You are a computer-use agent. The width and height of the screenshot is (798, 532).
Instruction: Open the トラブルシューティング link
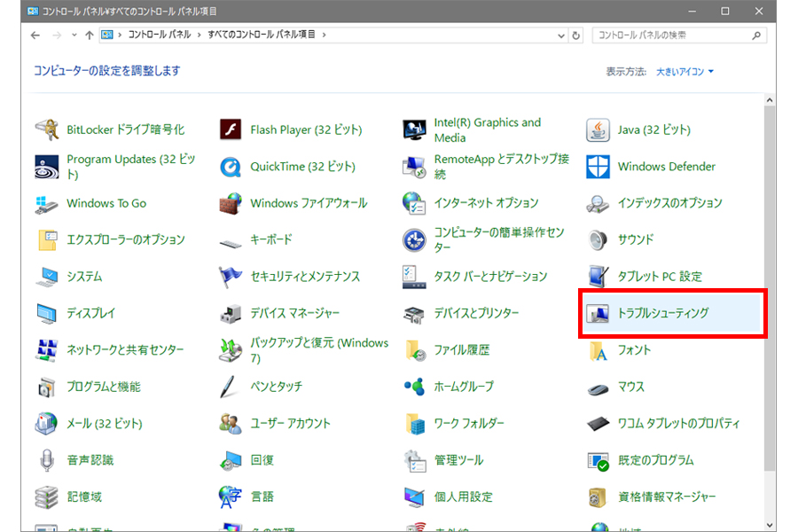(663, 313)
